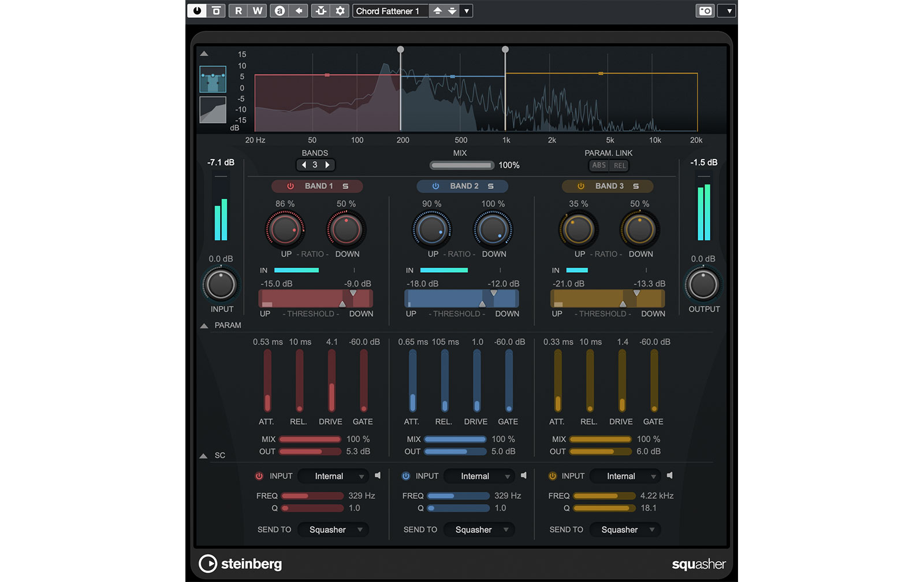This screenshot has height=582, width=924.
Task: Click the side-chain activate icon in toolbar
Action: tap(321, 10)
